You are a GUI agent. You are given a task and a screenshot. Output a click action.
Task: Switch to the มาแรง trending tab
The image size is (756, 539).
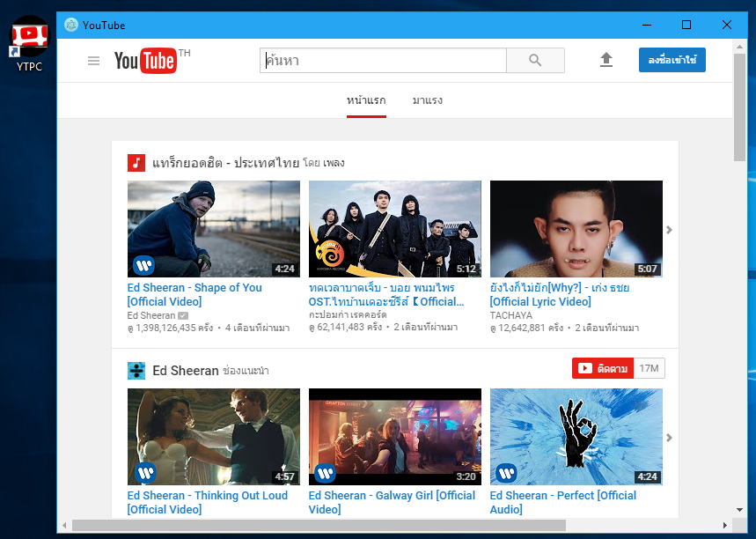click(x=428, y=100)
